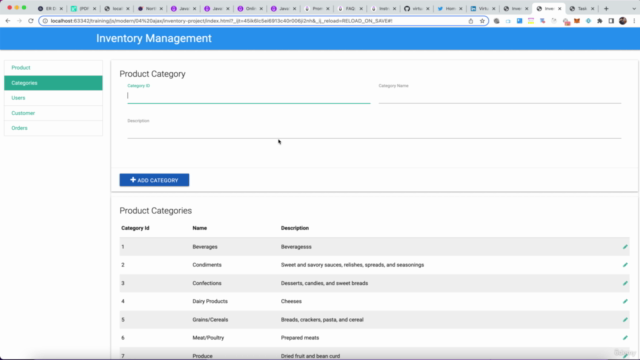Click the Grains/Cereals name cell
Image resolution: width=640 pixels, height=360 pixels.
(210, 320)
